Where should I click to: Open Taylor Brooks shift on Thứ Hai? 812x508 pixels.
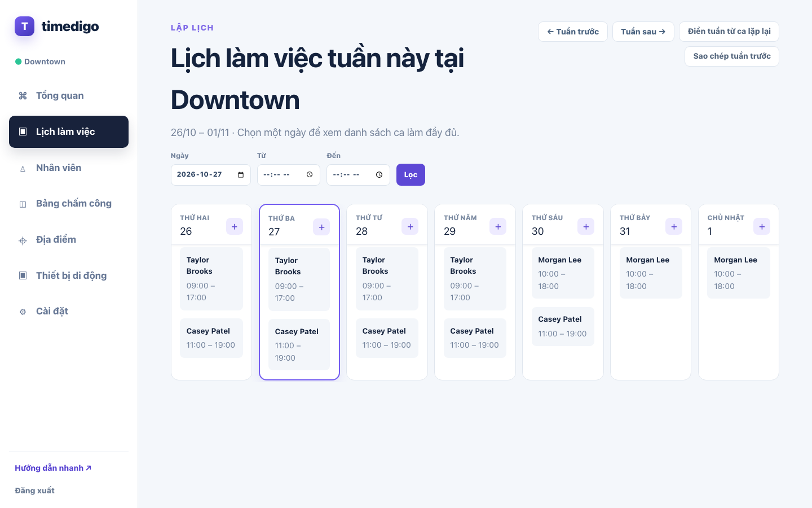pos(211,279)
